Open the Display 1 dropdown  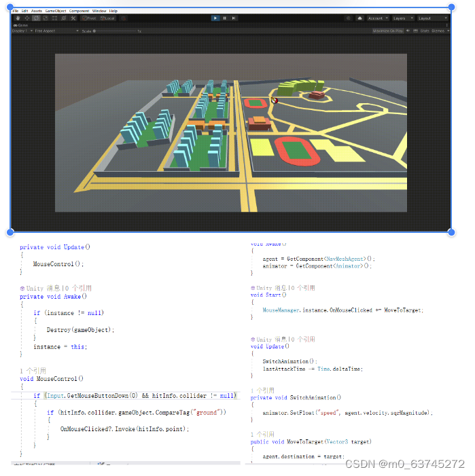point(22,31)
